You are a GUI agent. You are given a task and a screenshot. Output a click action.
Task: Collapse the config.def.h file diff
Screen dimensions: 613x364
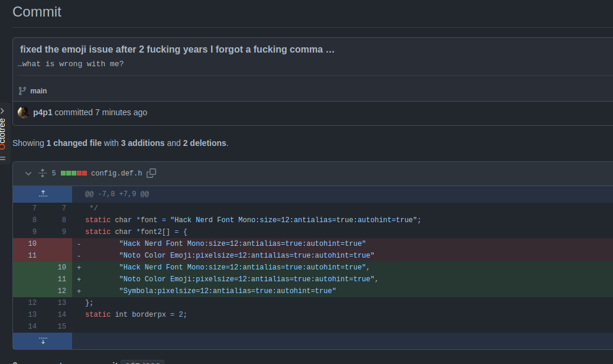tap(28, 173)
